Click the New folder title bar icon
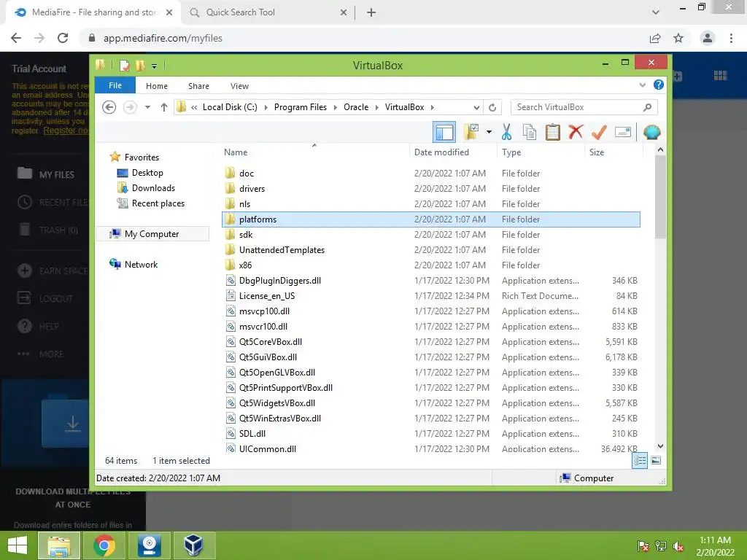The image size is (747, 560). point(140,65)
